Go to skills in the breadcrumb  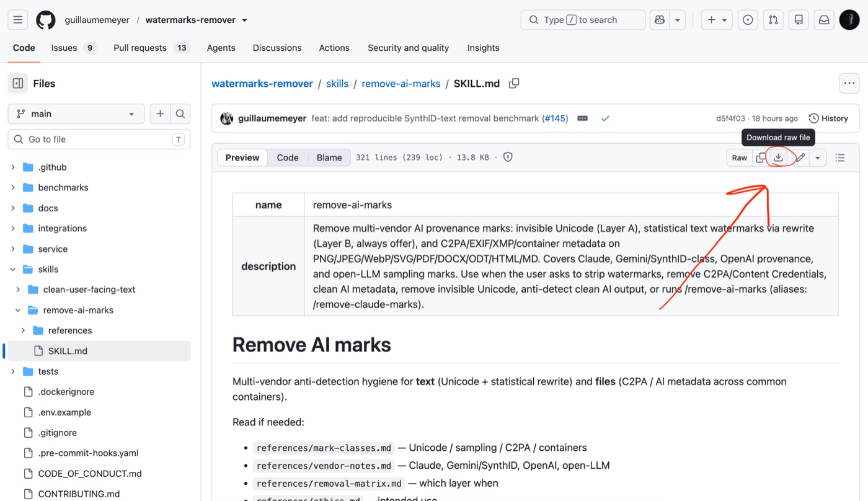coord(337,83)
